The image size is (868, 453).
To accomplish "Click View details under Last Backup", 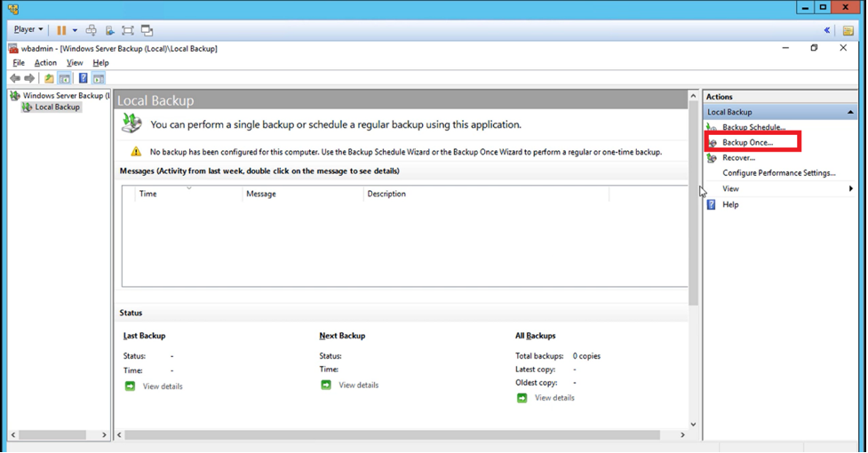I will click(x=163, y=386).
